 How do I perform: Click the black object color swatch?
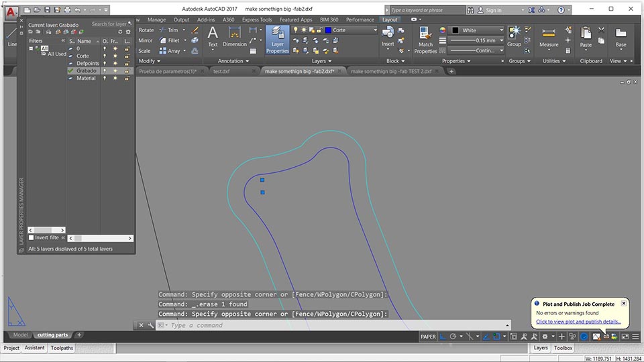coord(455,30)
